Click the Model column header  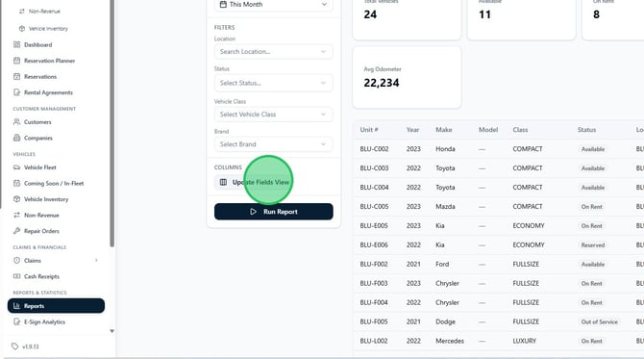tap(488, 130)
